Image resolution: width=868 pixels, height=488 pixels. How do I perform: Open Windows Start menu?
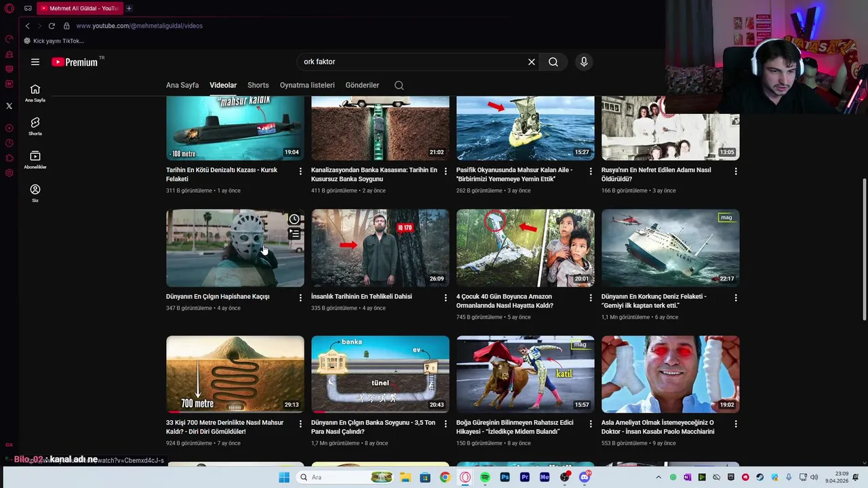(284, 477)
